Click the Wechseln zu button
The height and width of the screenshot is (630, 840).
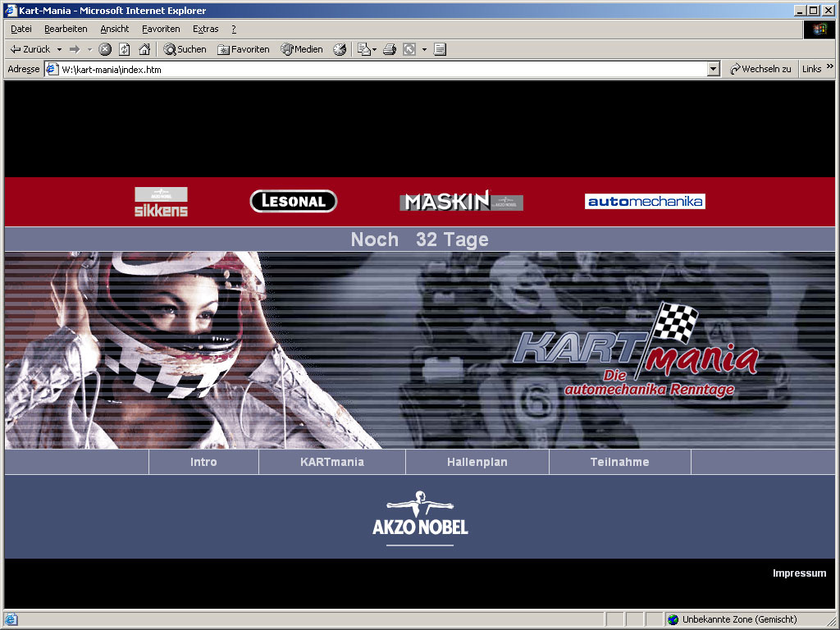coord(760,70)
